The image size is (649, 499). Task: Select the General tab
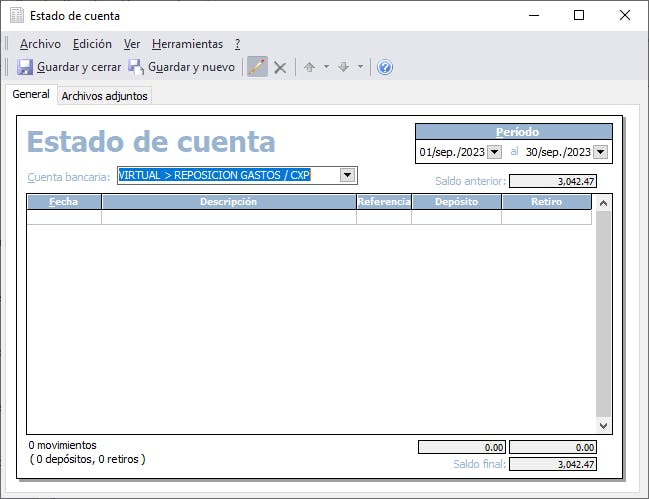pyautogui.click(x=31, y=94)
